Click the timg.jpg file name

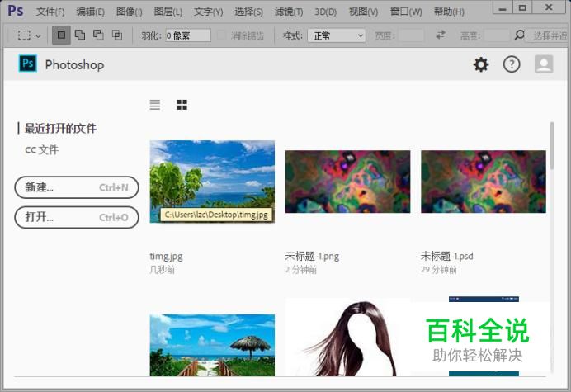tap(166, 257)
